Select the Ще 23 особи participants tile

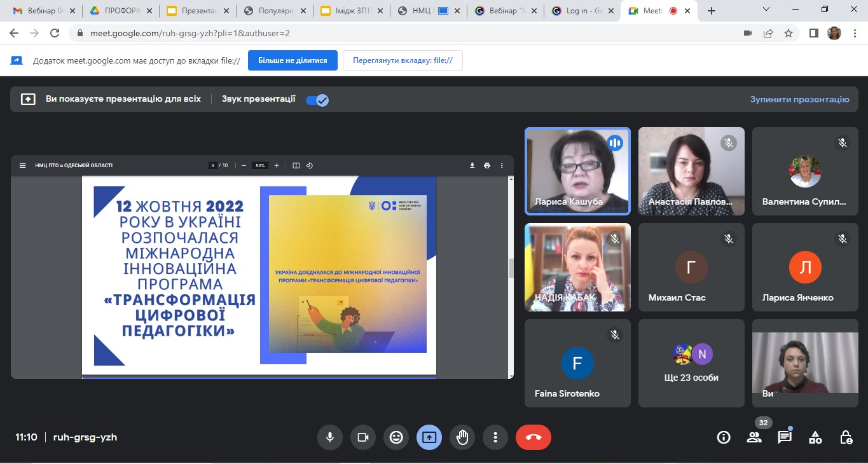[691, 363]
